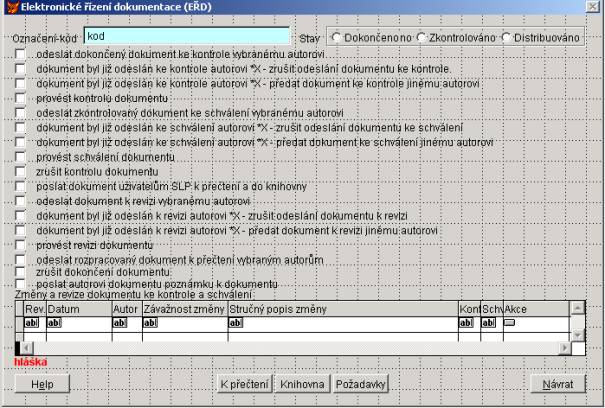
Task: Click the text field icon under Stručný popis změny
Action: (x=236, y=323)
